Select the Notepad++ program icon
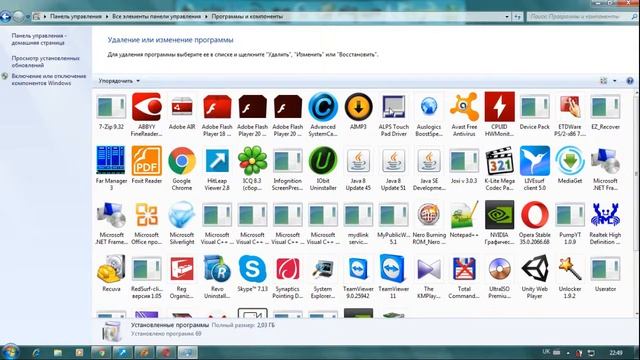The height and width of the screenshot is (360, 640). coord(464,215)
